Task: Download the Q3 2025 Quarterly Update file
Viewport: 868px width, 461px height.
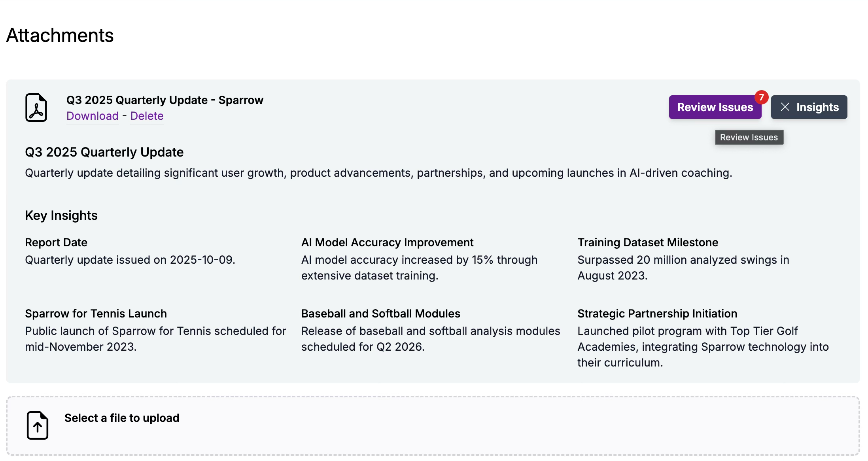Action: [93, 116]
